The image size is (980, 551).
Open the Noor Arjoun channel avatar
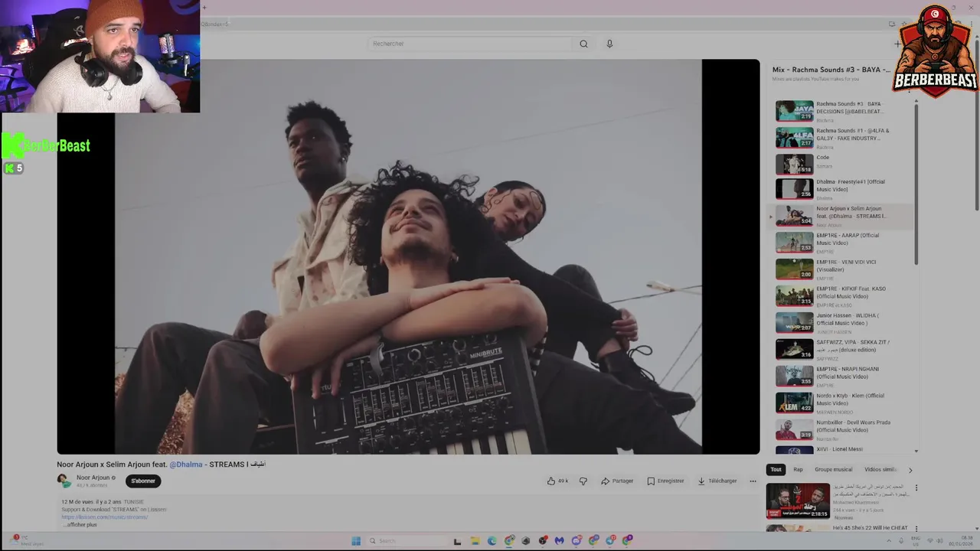(64, 481)
